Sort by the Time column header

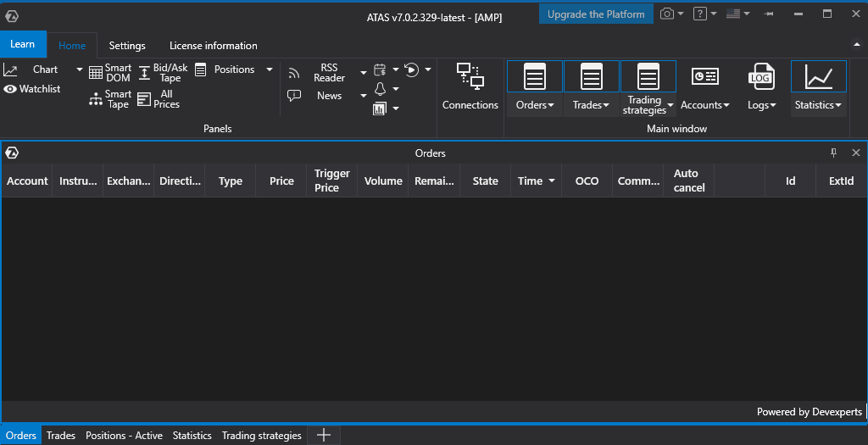point(536,181)
